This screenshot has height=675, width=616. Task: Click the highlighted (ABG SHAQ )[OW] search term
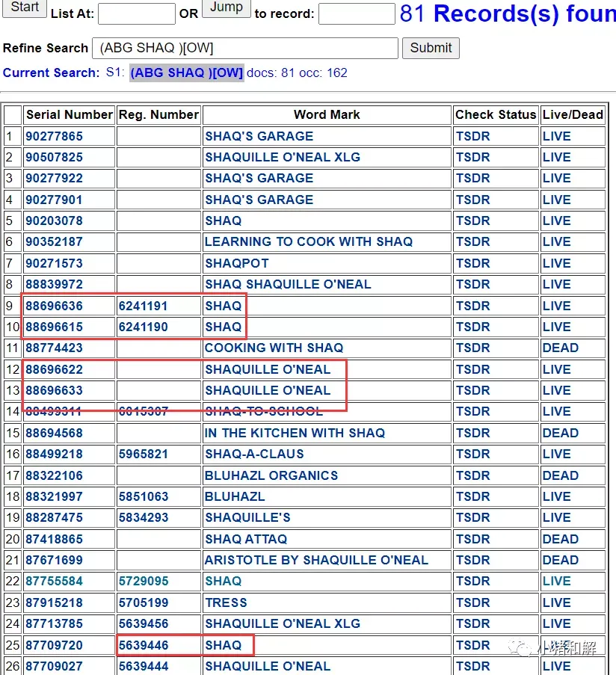[x=187, y=73]
